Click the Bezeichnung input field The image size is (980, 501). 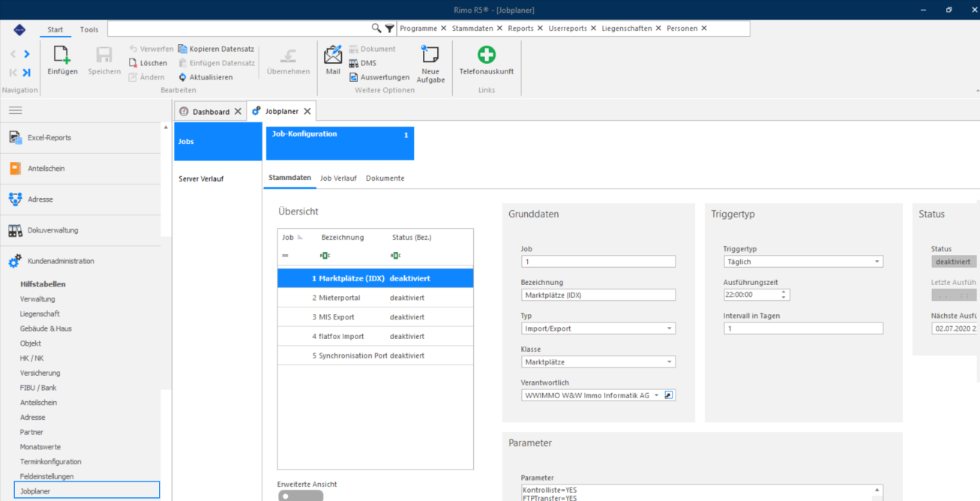[598, 295]
